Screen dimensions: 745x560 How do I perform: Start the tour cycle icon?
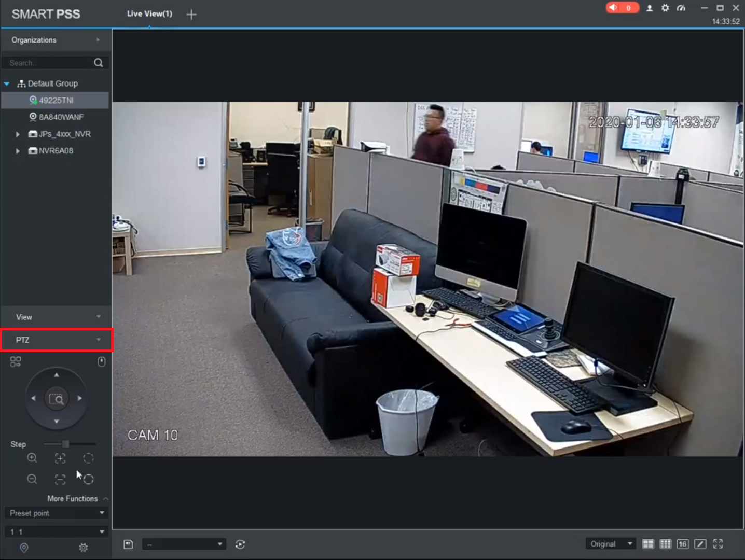point(240,544)
